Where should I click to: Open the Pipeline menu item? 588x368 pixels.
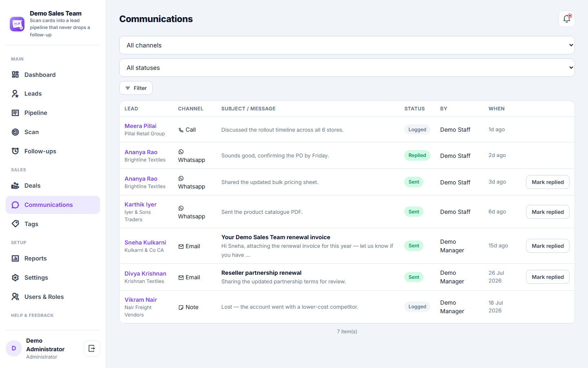tap(53, 113)
